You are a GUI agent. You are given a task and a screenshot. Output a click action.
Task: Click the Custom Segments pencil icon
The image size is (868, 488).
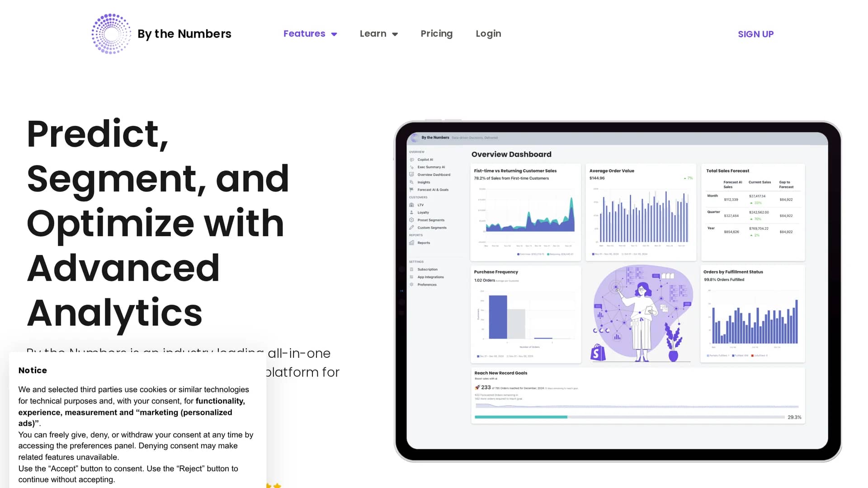412,228
